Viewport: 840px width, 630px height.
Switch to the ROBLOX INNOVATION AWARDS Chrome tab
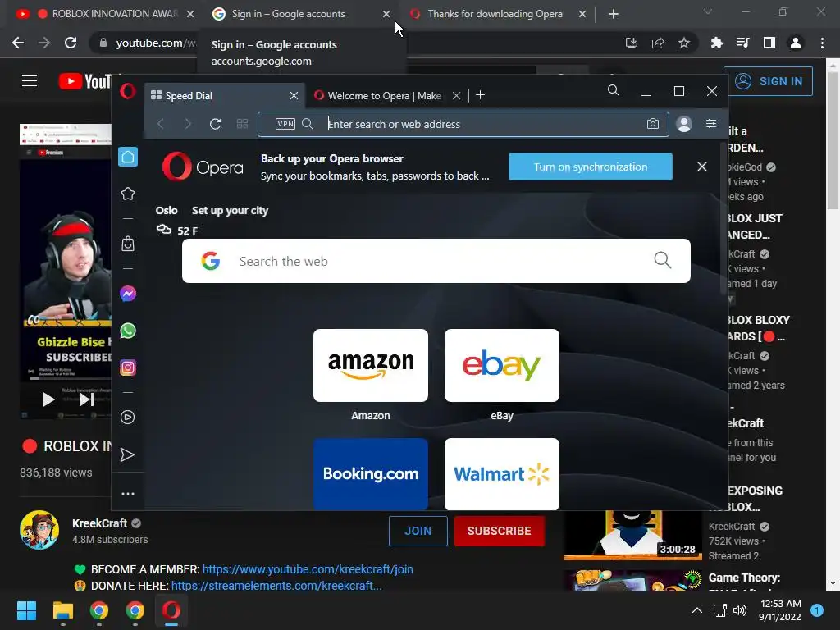tap(104, 14)
